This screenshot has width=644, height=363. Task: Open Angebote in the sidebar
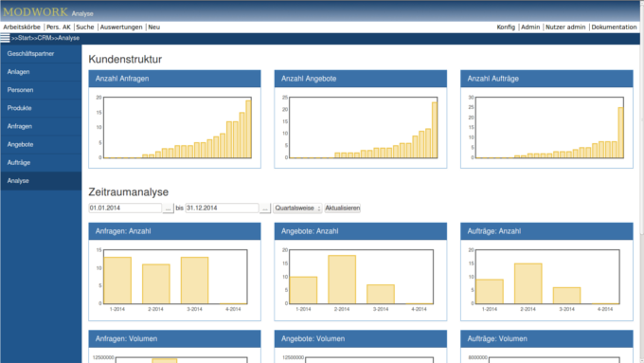coord(41,144)
